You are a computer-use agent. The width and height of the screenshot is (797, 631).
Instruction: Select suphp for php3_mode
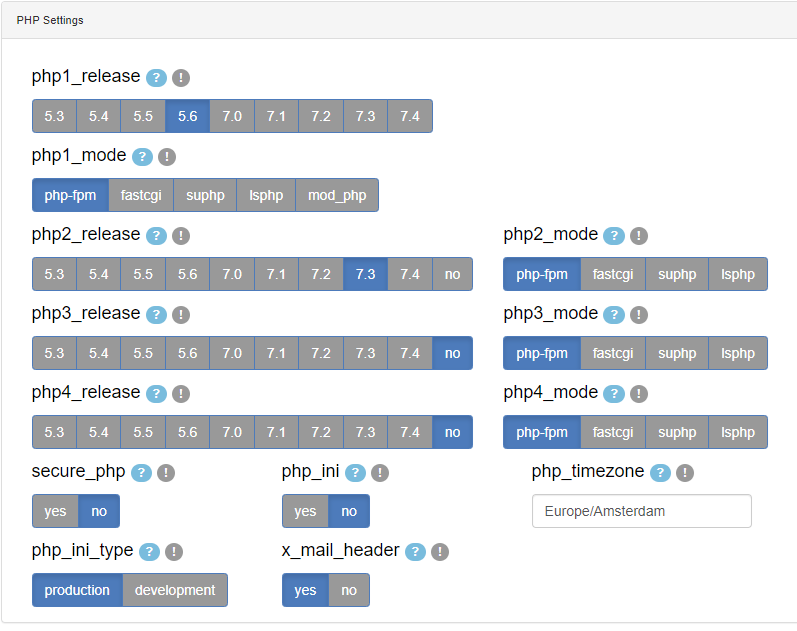pos(677,353)
